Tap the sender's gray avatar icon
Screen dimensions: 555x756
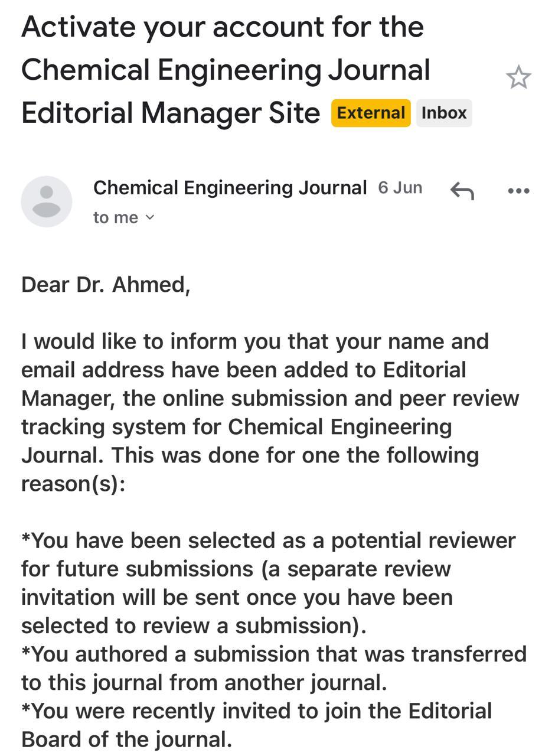coord(47,201)
